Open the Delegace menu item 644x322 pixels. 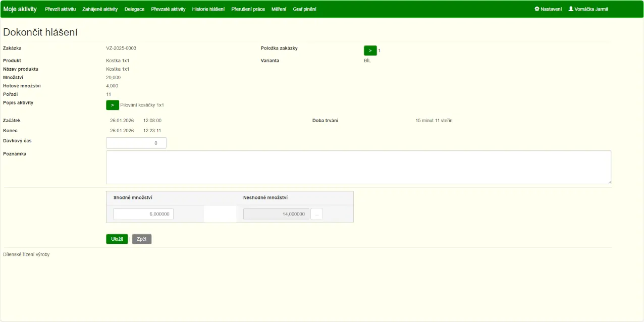[134, 9]
